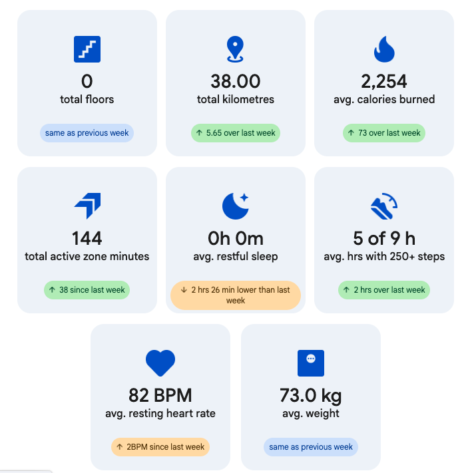This screenshot has width=476, height=473.
Task: Click 'same as previous week' under total floors
Action: 87,133
